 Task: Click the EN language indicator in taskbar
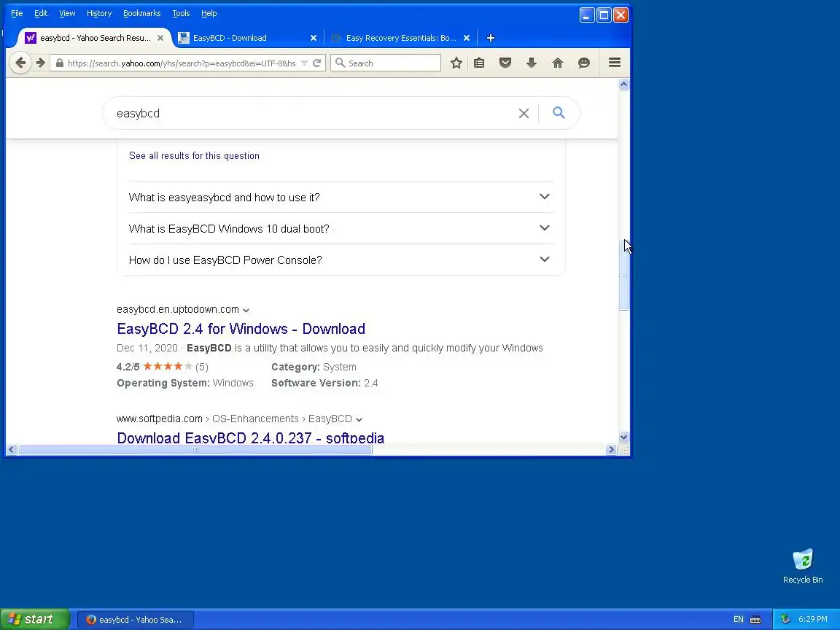pyautogui.click(x=738, y=620)
